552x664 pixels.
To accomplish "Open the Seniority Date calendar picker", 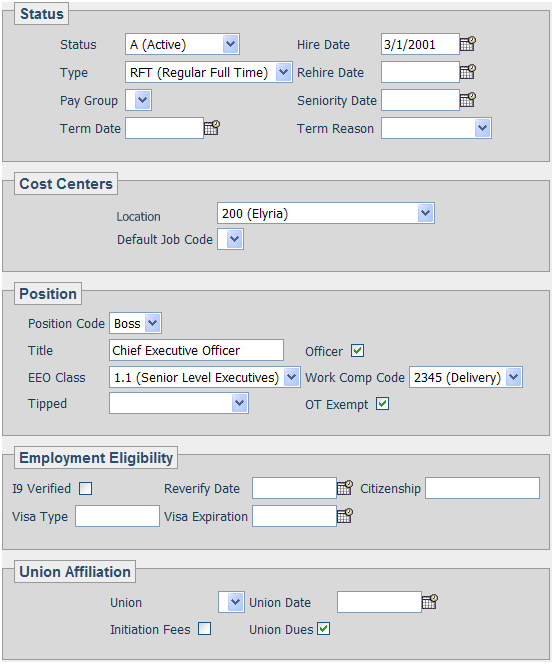I will tap(468, 100).
